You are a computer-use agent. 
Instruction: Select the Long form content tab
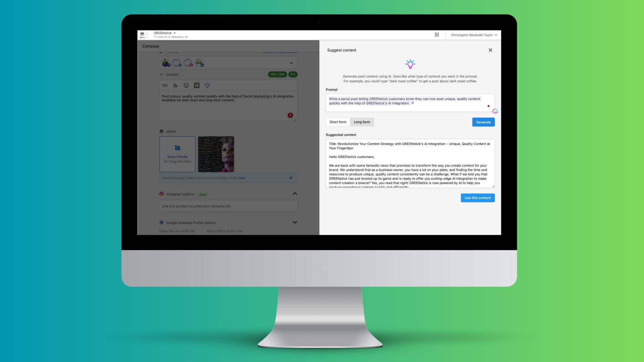coord(361,122)
